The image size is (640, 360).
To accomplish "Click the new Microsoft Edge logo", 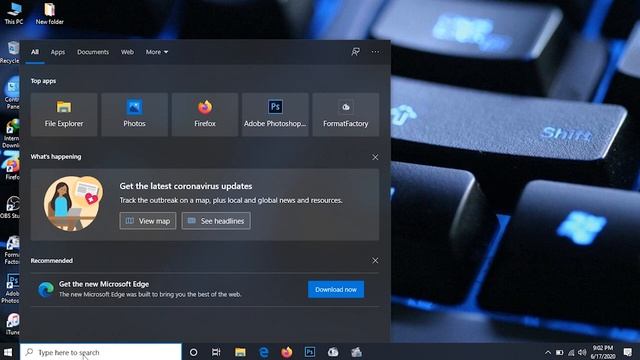I will pos(46,289).
